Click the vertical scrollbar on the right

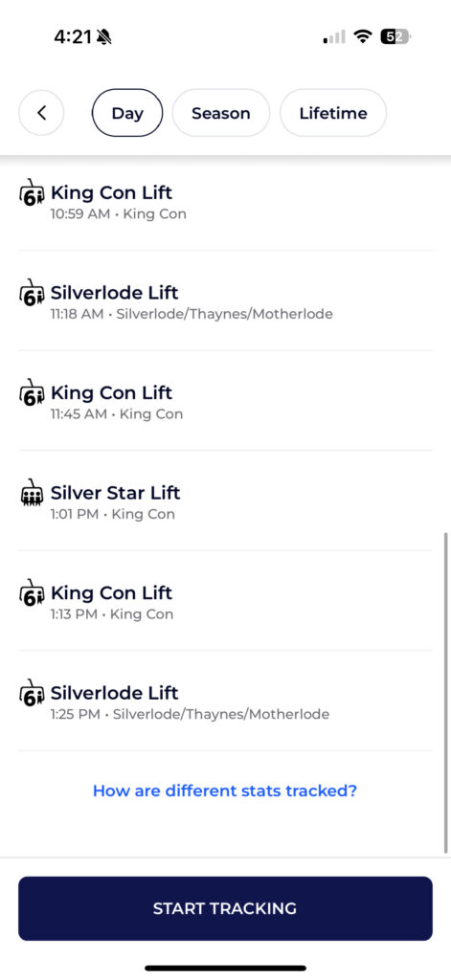[445, 693]
